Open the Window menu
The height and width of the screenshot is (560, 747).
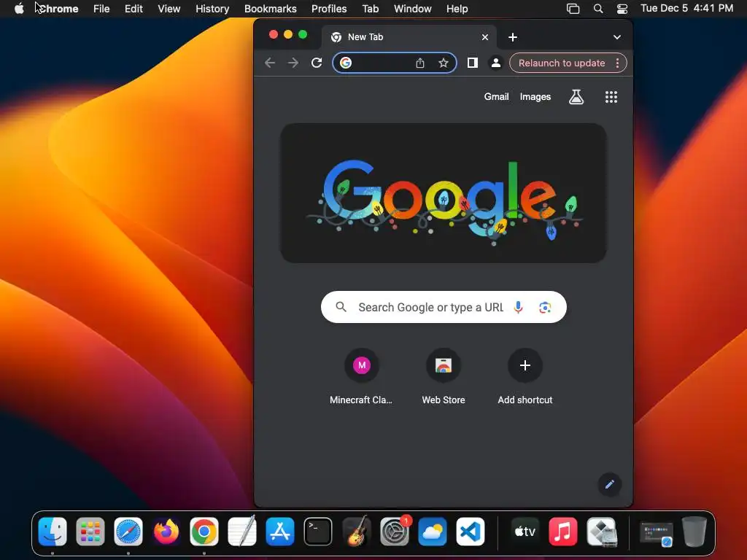pos(413,9)
